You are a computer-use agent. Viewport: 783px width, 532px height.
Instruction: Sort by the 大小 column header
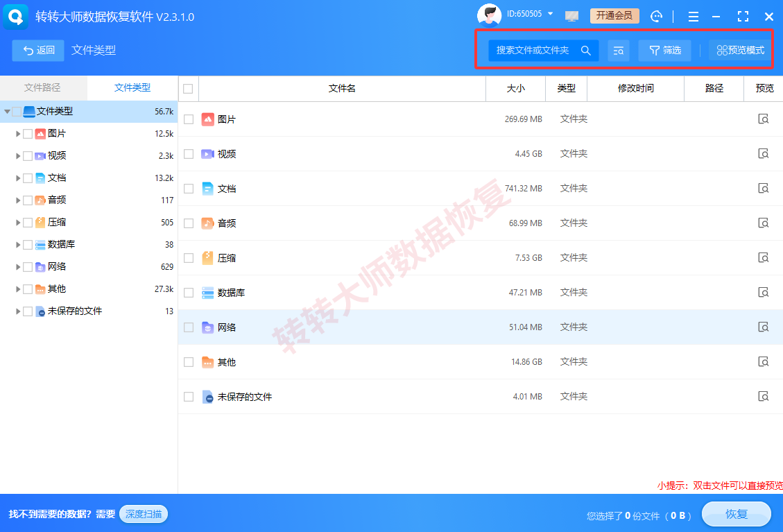click(515, 89)
